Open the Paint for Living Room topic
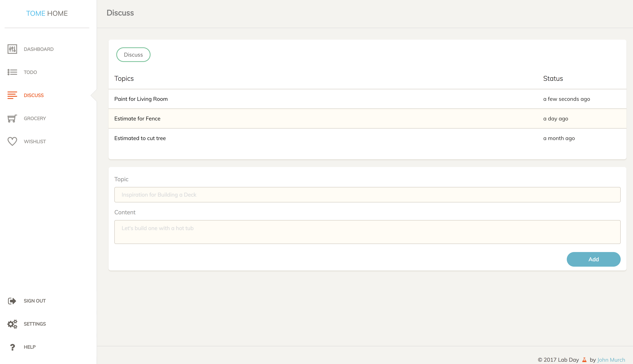This screenshot has height=364, width=633. (x=141, y=99)
